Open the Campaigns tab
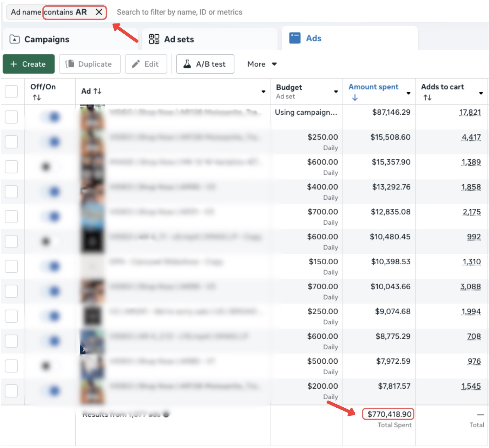 pos(70,39)
